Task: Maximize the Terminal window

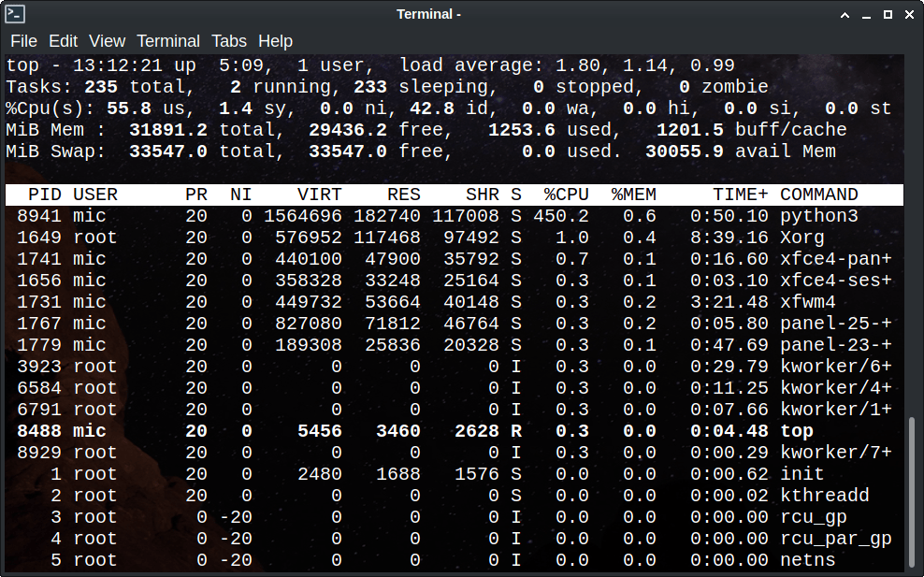Action: pyautogui.click(x=887, y=14)
